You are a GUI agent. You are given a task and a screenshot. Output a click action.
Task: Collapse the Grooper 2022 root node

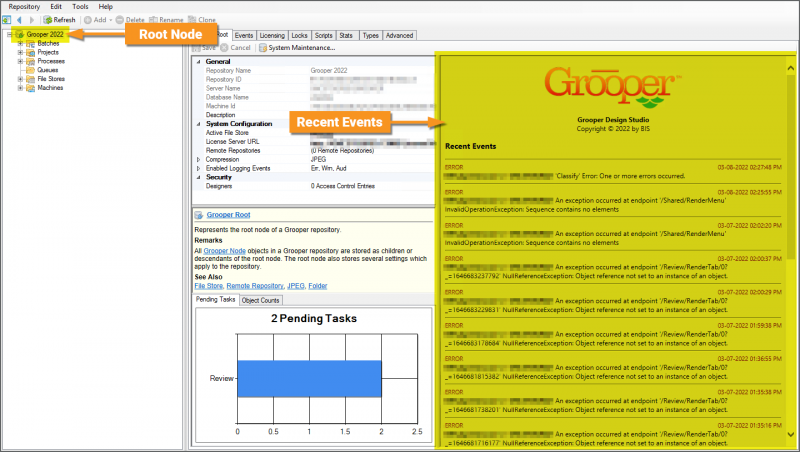pos(9,35)
